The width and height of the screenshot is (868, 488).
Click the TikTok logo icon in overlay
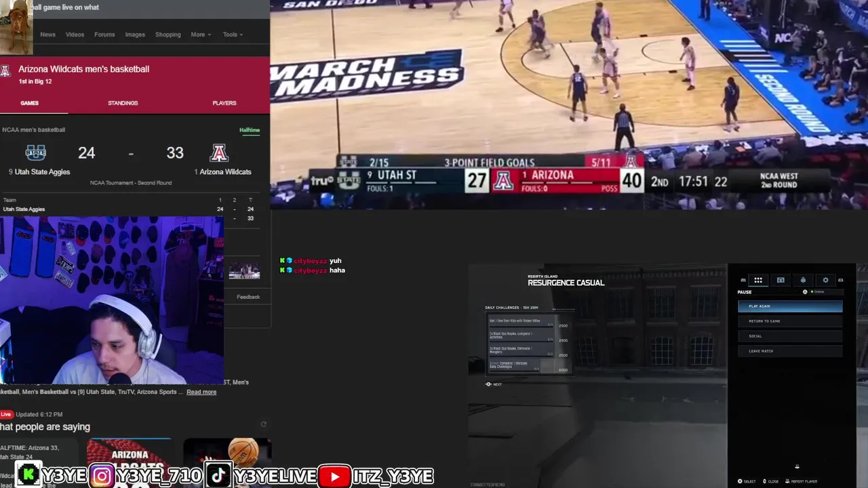coord(218,476)
